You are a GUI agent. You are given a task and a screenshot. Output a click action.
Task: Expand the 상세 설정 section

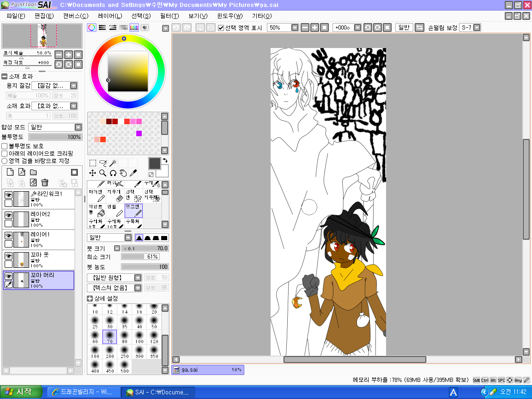pyautogui.click(x=90, y=299)
